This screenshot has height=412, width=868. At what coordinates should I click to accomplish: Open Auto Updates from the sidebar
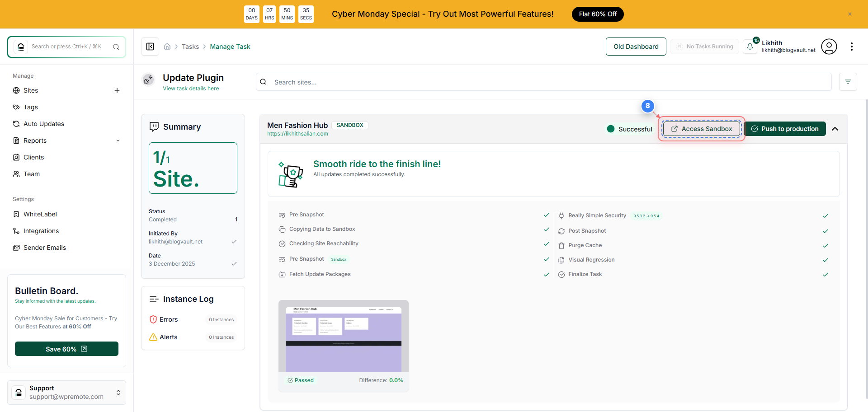(44, 124)
